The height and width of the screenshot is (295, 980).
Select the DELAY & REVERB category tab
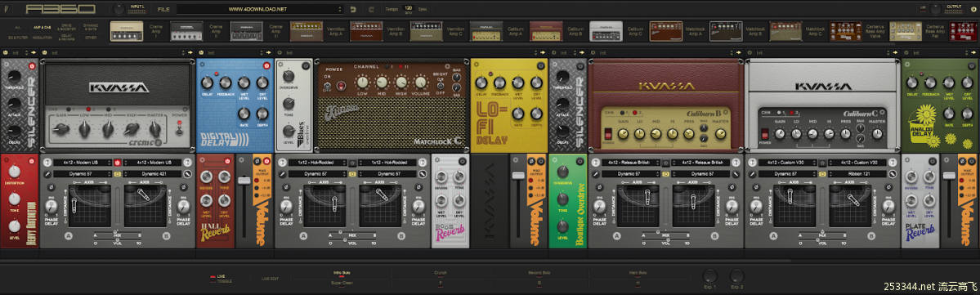[x=65, y=38]
